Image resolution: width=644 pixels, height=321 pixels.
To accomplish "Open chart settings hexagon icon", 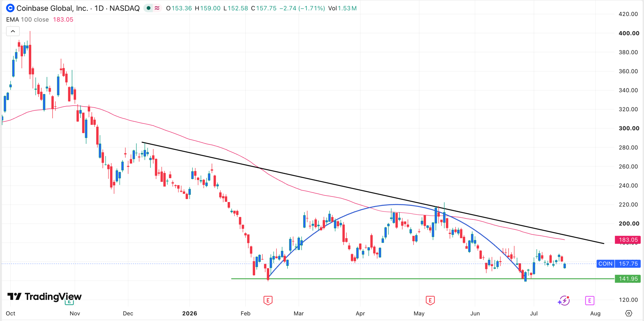I will click(628, 313).
